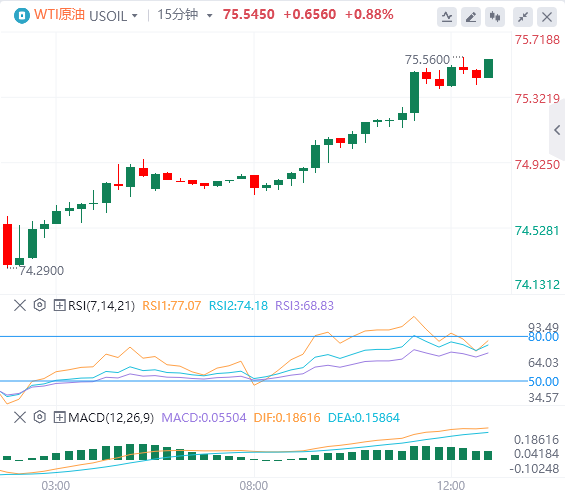This screenshot has height=496, width=565.
Task: Click the RSI3:68.83 value
Action: (x=304, y=306)
